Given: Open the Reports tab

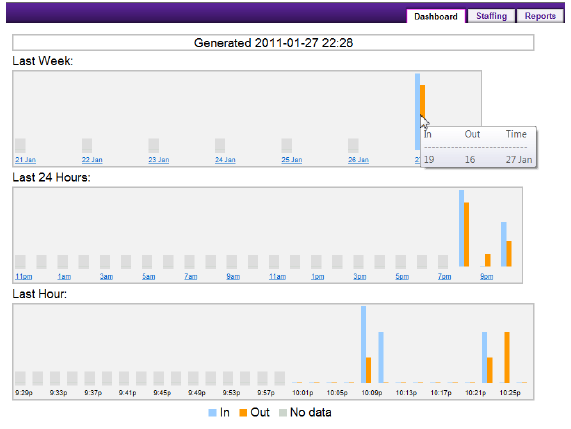Looking at the screenshot, I should pyautogui.click(x=540, y=16).
